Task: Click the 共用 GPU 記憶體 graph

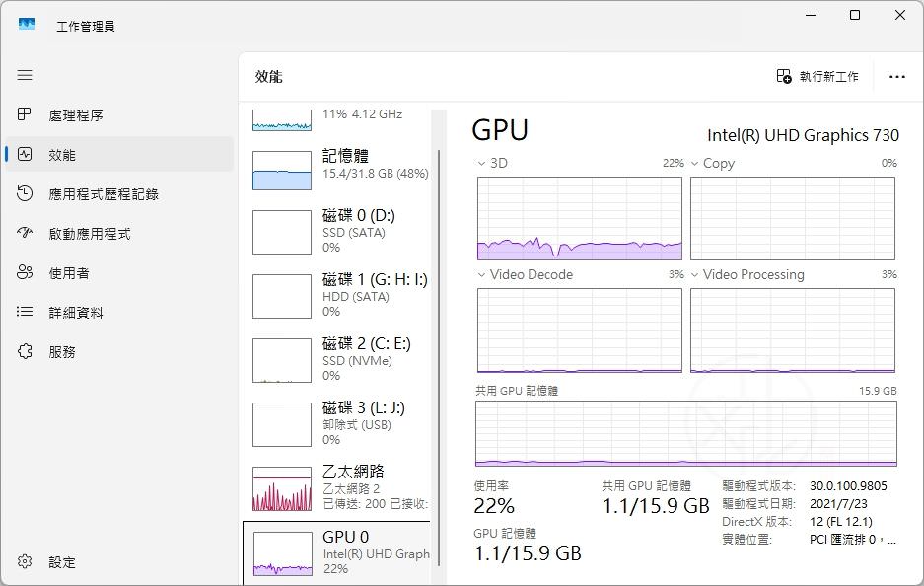Action: (686, 433)
